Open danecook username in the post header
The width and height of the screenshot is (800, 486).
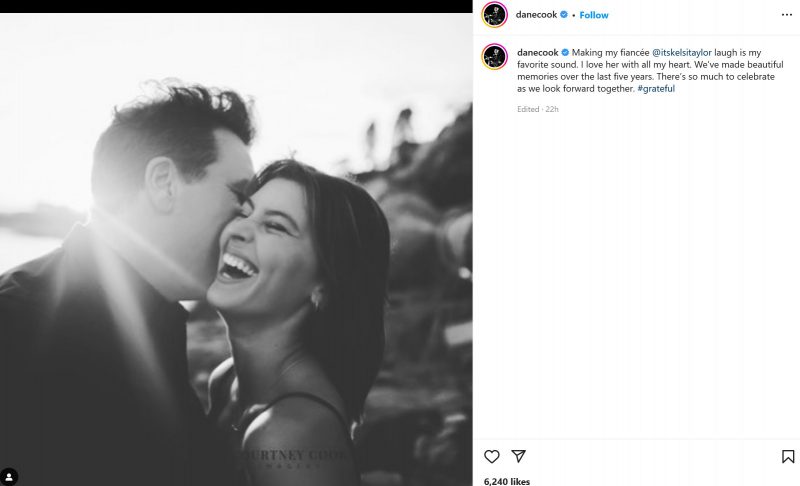[537, 15]
